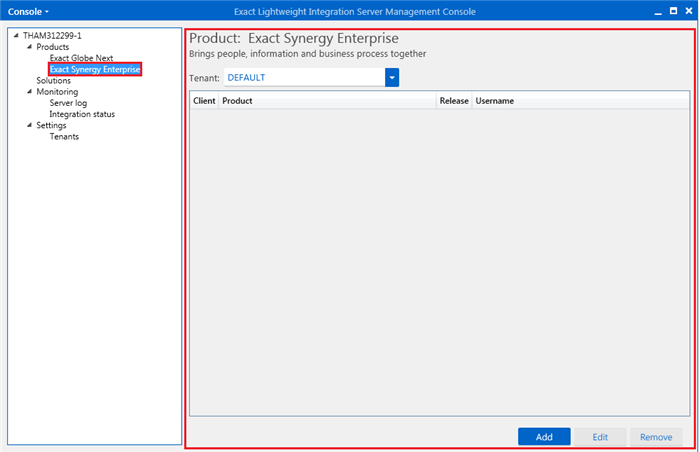The image size is (700, 452).
Task: Open Solutions in the tree
Action: click(54, 80)
